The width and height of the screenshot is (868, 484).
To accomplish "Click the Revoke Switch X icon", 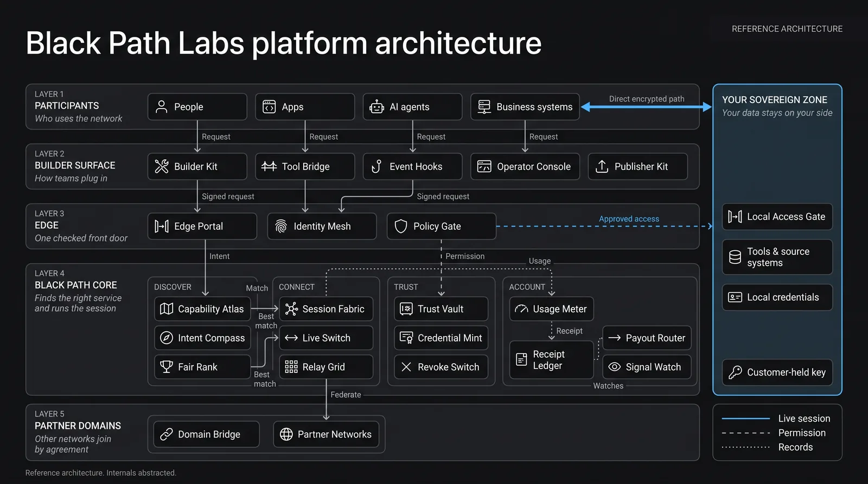I will tap(406, 367).
